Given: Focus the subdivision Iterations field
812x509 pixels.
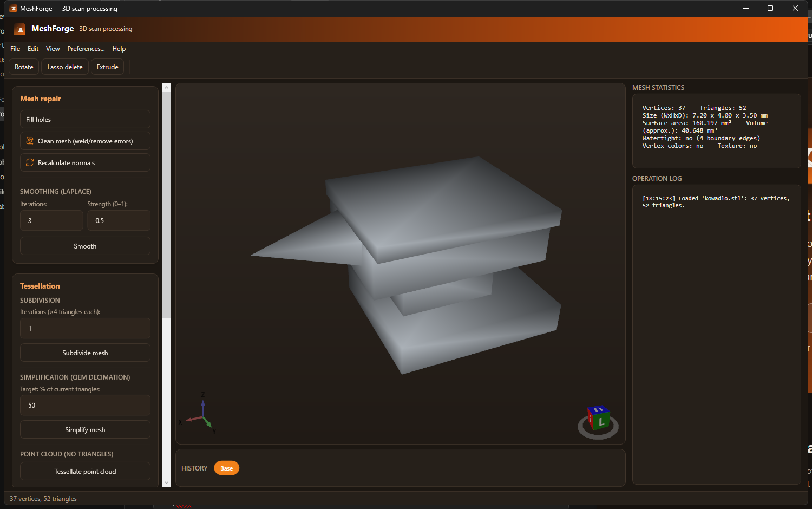Looking at the screenshot, I should (x=85, y=328).
